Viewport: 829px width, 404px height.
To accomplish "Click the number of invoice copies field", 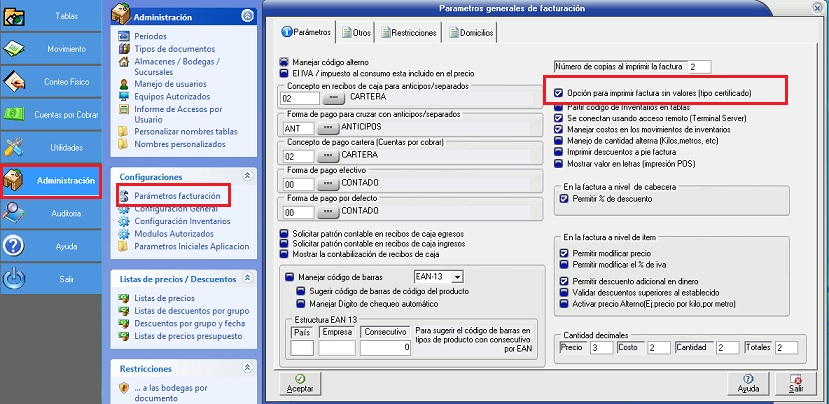I will [698, 66].
